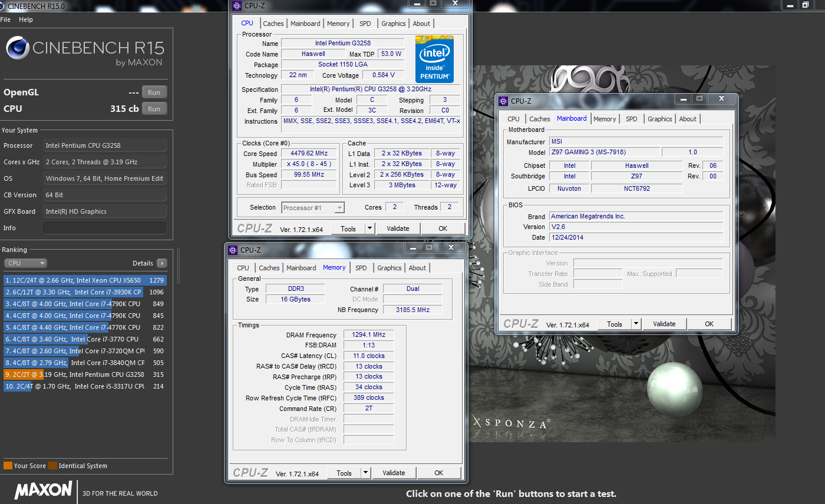Switch to the Memory tab in the CPU-Z CPU window
Viewport: 825px width, 504px height.
[338, 24]
